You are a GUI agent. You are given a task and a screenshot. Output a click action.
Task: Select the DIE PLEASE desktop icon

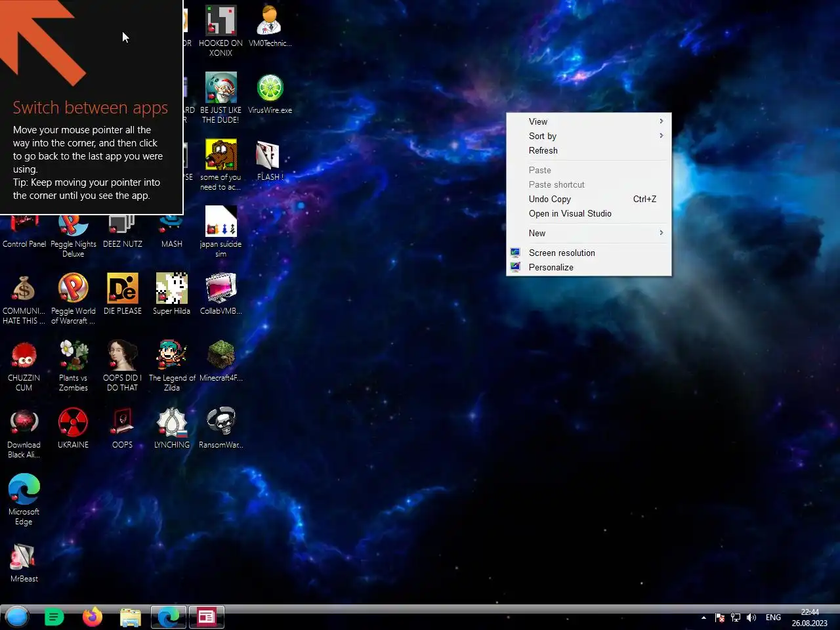123,294
